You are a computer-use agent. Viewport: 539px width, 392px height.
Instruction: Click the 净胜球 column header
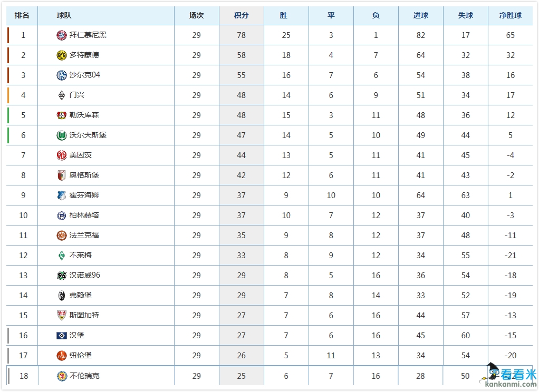510,16
